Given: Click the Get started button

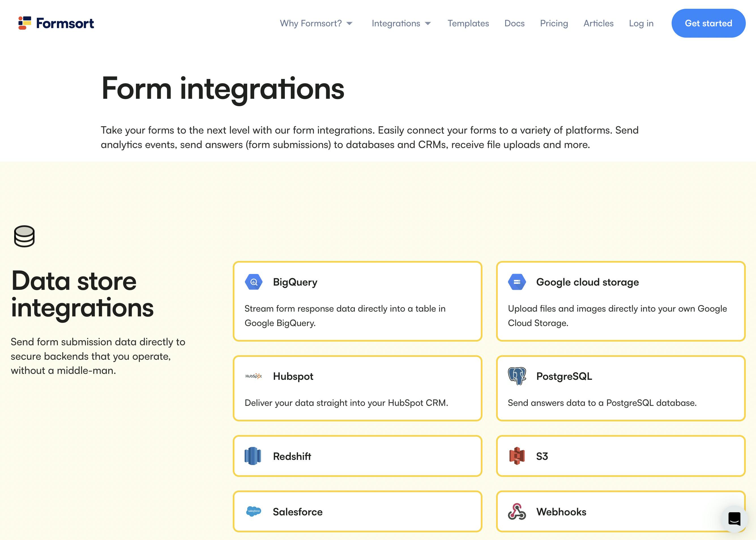Looking at the screenshot, I should coord(709,23).
